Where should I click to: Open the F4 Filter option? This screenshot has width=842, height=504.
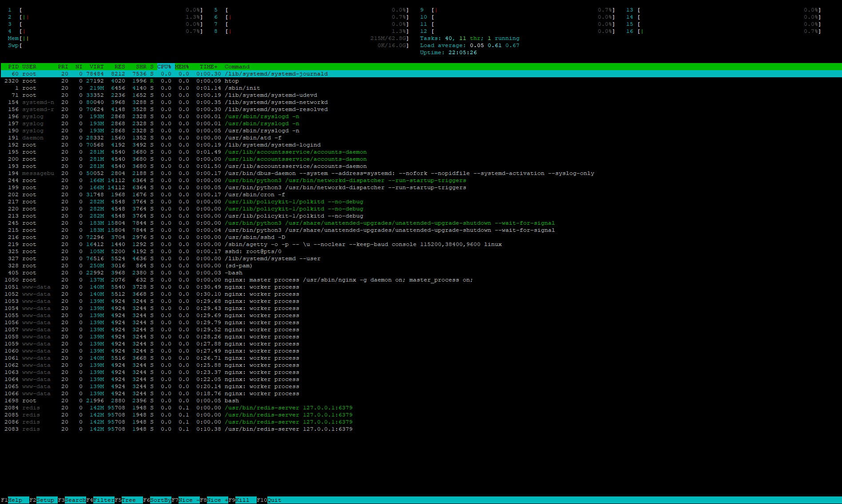click(x=100, y=500)
